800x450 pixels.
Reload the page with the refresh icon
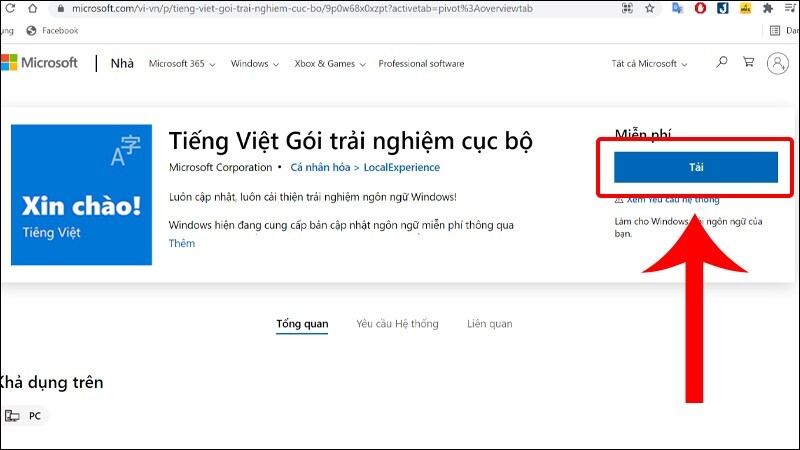[10, 8]
